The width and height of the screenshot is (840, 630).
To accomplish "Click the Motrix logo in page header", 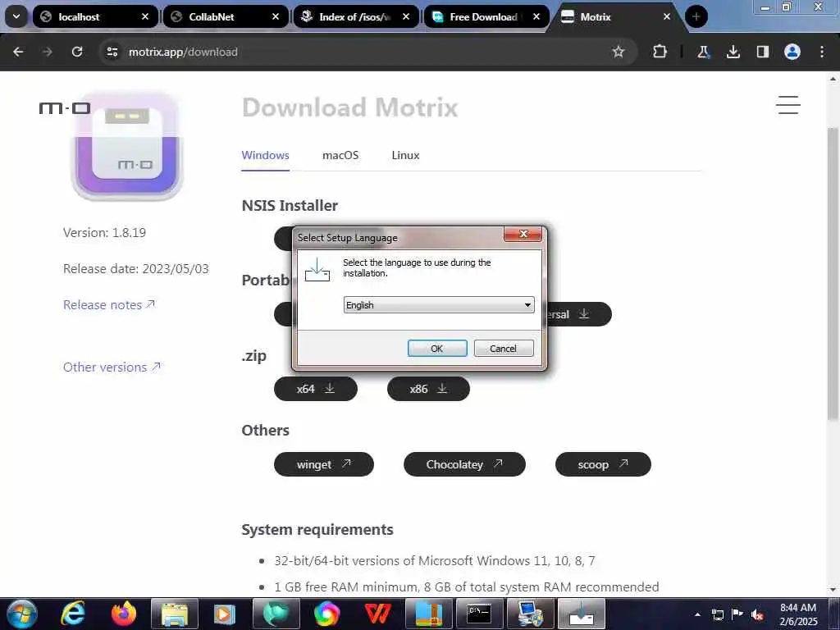I will 65,108.
